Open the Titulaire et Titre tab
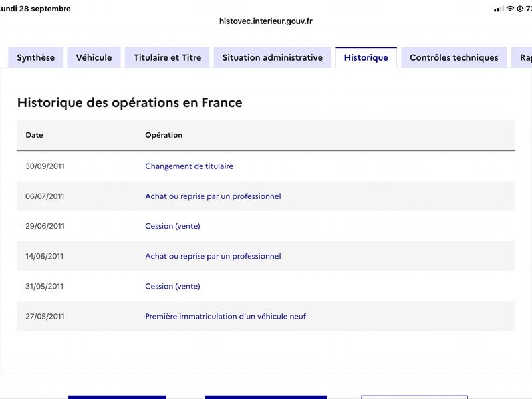 (x=168, y=57)
